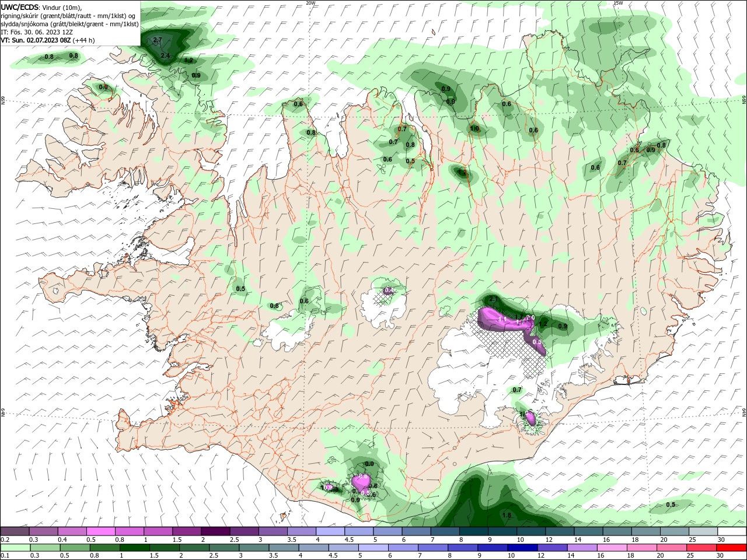
Task: Click the white last swatch of the snow scale
Action: [732, 531]
